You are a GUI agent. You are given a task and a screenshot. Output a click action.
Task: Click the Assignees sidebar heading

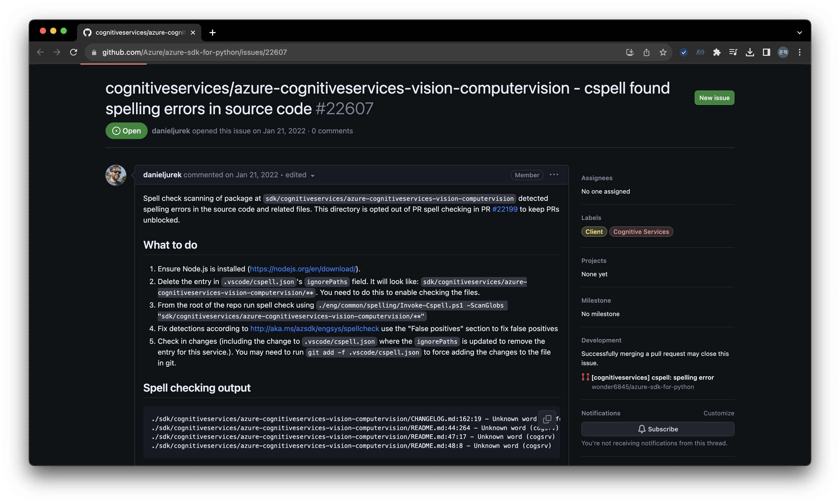pos(597,178)
